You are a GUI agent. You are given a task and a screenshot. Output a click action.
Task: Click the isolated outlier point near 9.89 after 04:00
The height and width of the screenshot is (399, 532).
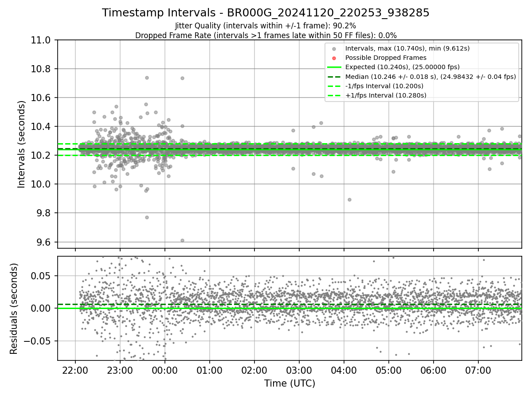(x=349, y=199)
